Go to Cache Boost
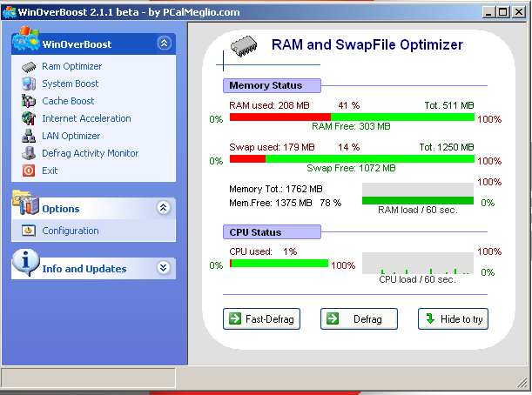 (x=68, y=101)
